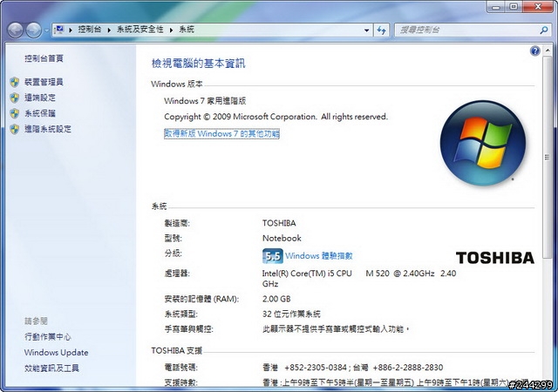Select the 系統 breadcrumb
This screenshot has width=558, height=392.
(187, 30)
